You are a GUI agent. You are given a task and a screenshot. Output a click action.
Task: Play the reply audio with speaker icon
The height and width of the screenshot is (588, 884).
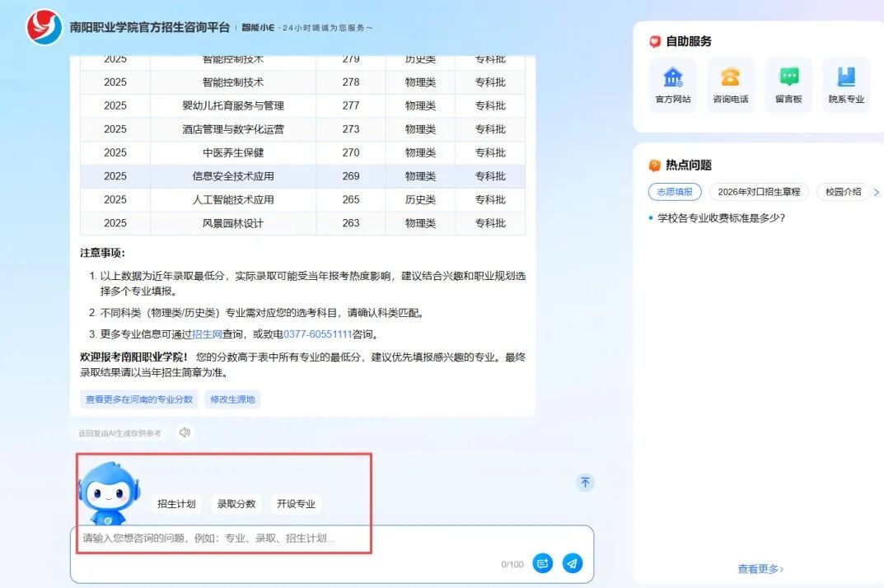pyautogui.click(x=185, y=432)
